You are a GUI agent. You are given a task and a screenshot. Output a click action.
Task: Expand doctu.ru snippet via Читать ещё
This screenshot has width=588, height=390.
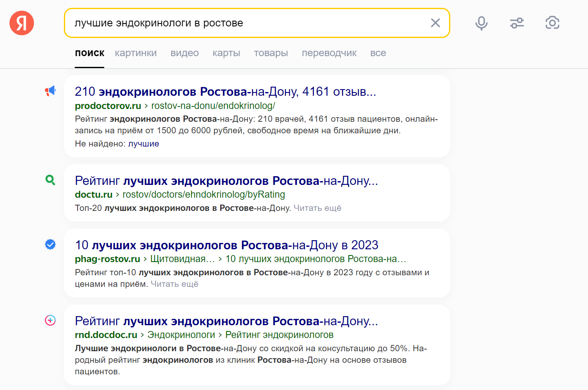click(x=317, y=208)
